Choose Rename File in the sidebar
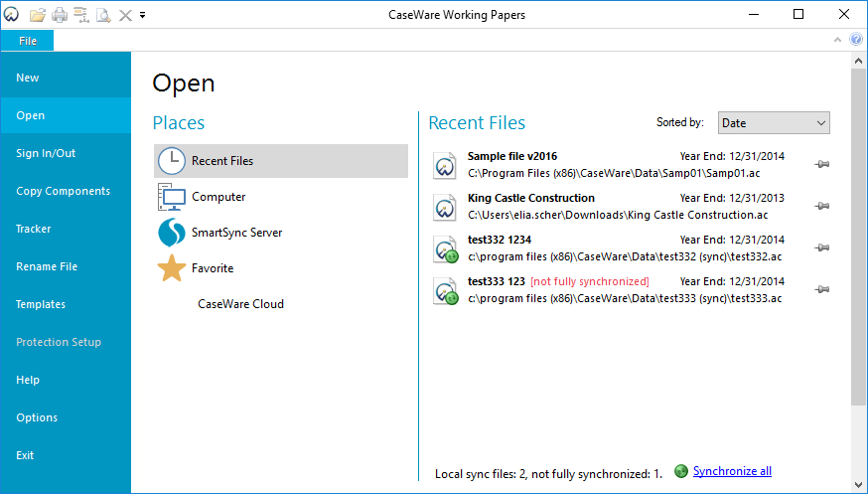 66,266
